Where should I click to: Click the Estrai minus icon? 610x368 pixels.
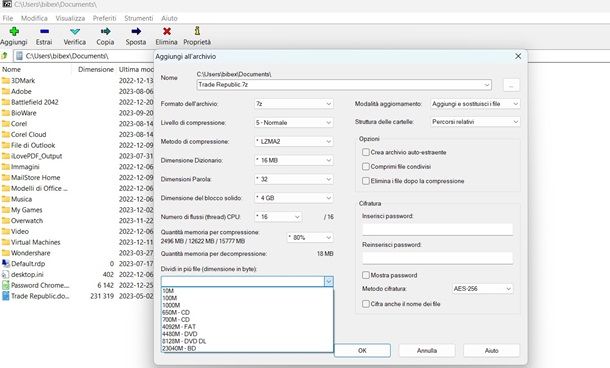[x=44, y=32]
